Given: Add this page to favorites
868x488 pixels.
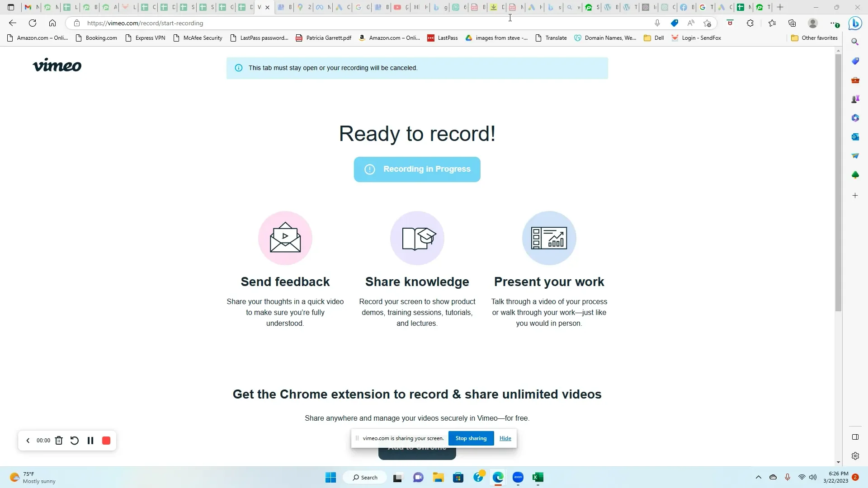Looking at the screenshot, I should (x=708, y=23).
